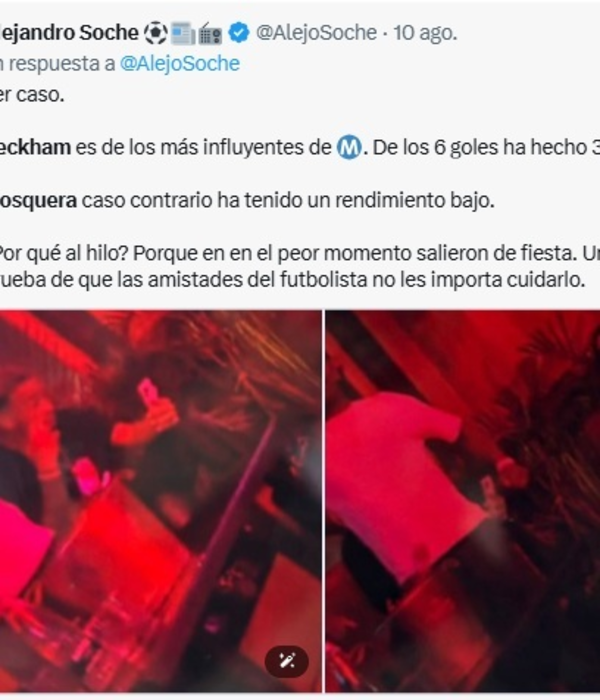Click the blue M team logo emoji
The height and width of the screenshot is (700, 600).
[349, 148]
